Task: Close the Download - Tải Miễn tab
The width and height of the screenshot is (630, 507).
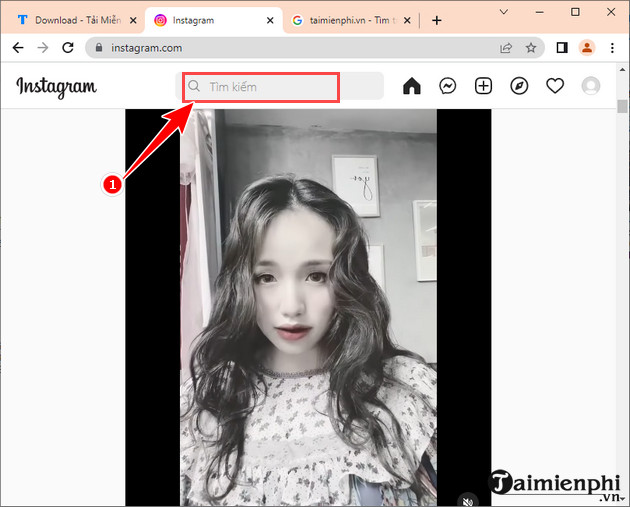Action: tap(133, 20)
